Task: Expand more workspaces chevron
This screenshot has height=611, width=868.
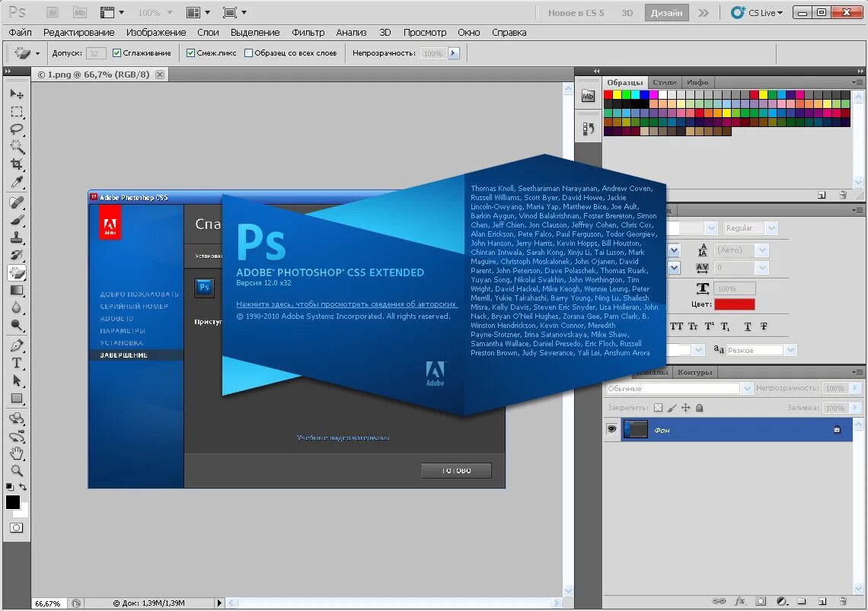Action: [703, 13]
